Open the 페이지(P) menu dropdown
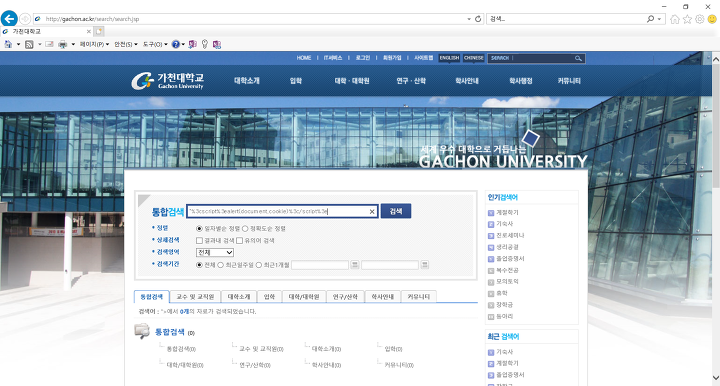720x386 pixels. coord(95,44)
